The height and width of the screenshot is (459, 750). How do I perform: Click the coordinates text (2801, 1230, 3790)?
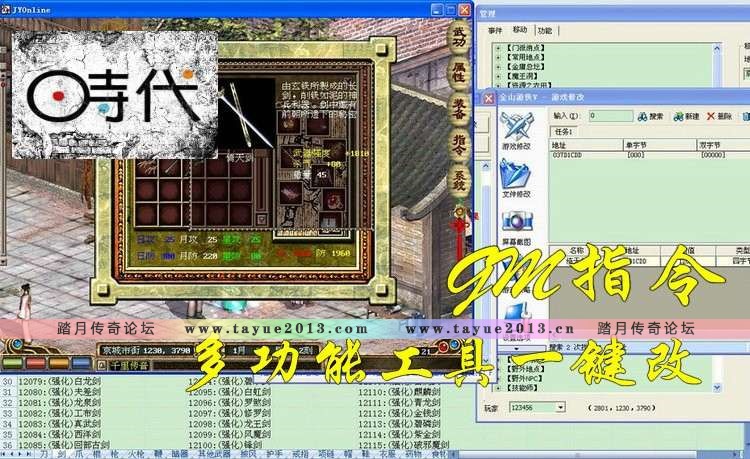pyautogui.click(x=622, y=408)
